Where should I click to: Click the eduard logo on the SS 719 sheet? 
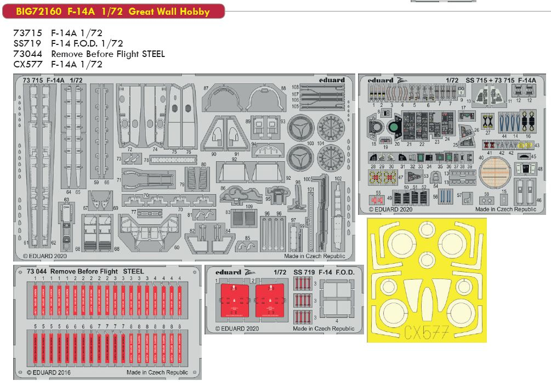229,272
